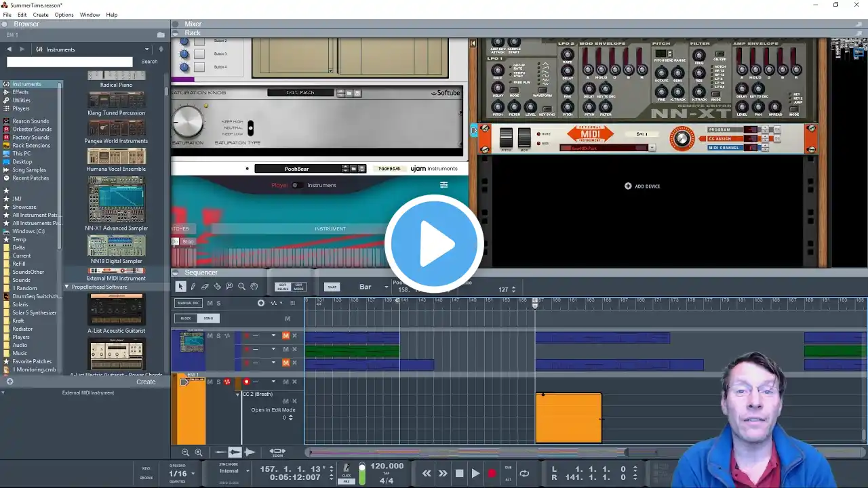This screenshot has width=868, height=488.
Task: Toggle the Snap button in Sequencer
Action: point(332,287)
